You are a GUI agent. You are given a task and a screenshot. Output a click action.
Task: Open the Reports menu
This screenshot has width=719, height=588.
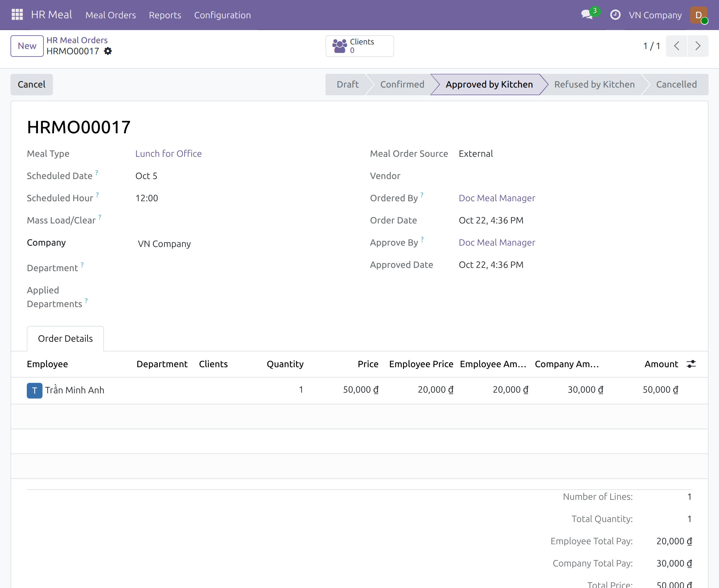165,15
